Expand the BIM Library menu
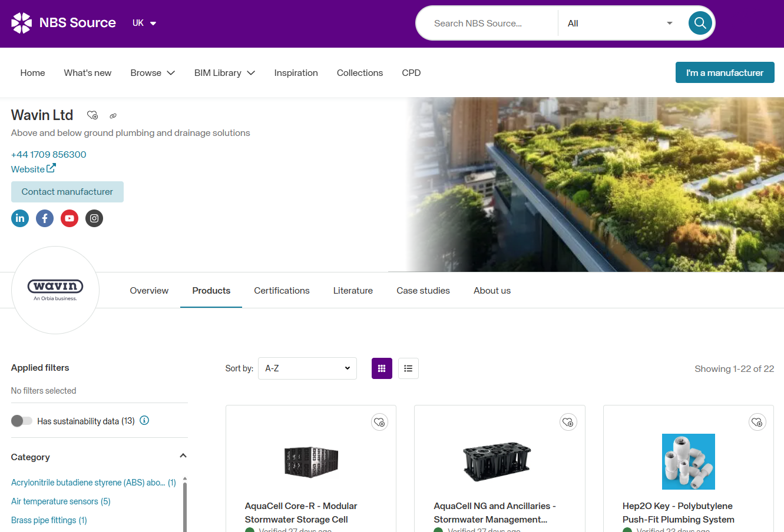The width and height of the screenshot is (784, 532). point(224,73)
